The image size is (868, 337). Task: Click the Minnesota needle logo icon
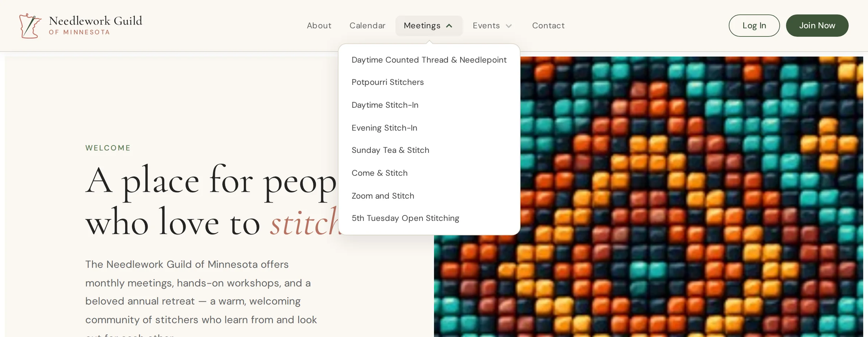coord(30,26)
